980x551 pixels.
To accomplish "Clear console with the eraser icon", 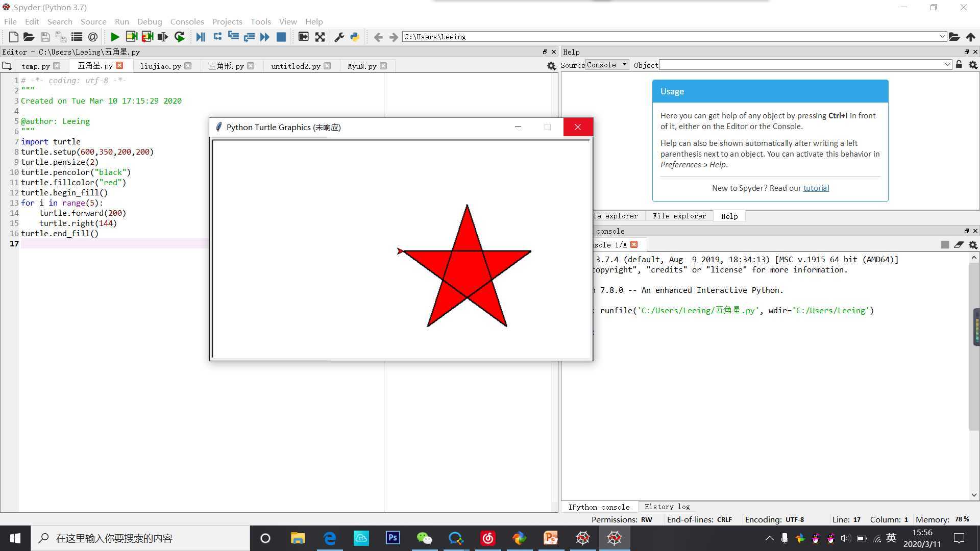I will (x=959, y=245).
